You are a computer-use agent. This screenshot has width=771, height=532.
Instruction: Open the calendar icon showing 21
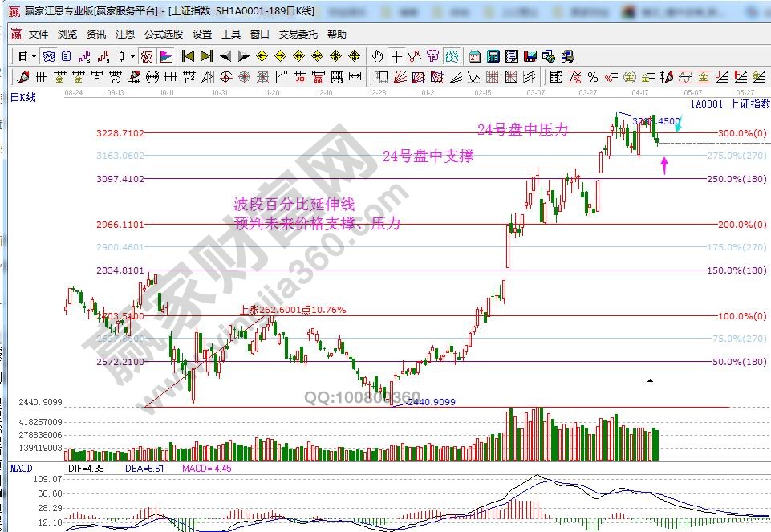coord(475,56)
